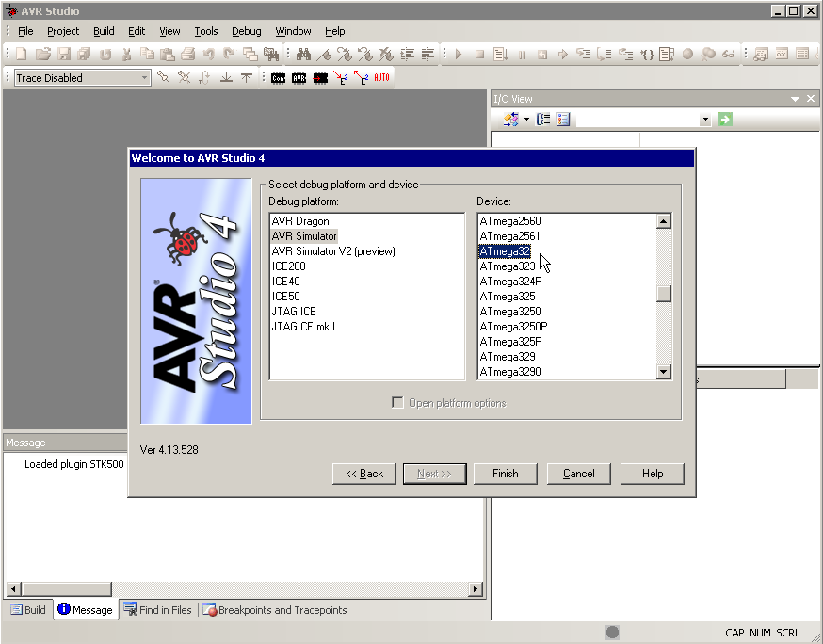Open the Edit menu
Screen dimensions: 823x644
coord(137,31)
